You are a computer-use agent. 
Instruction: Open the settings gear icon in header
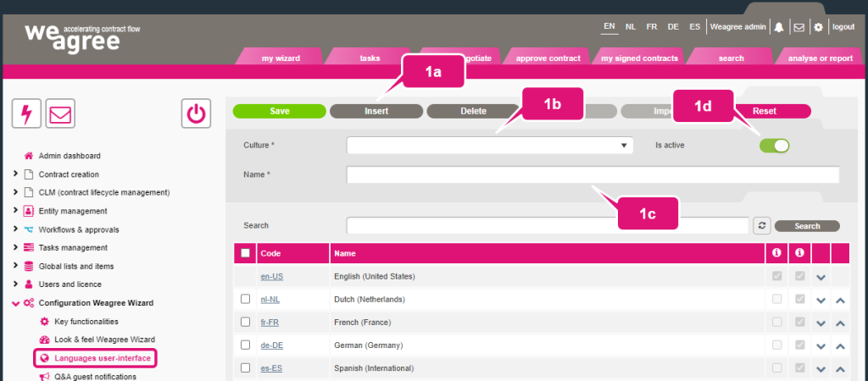point(818,27)
